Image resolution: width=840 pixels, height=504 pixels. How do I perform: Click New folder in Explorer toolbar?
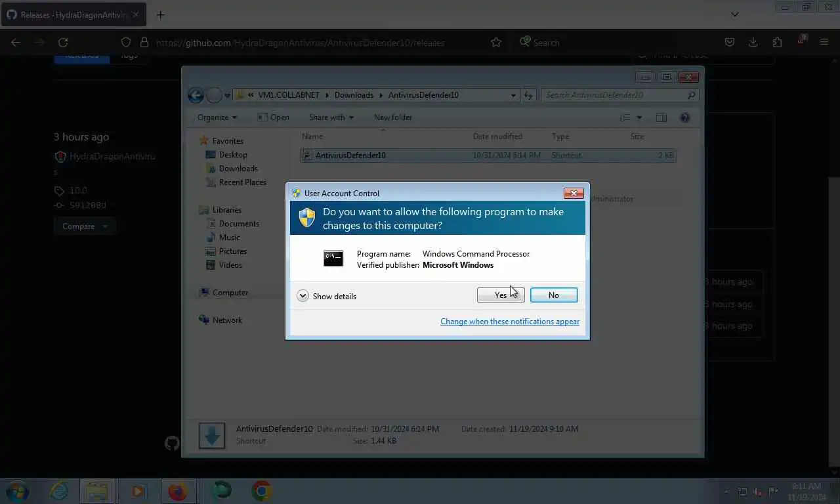(x=393, y=117)
